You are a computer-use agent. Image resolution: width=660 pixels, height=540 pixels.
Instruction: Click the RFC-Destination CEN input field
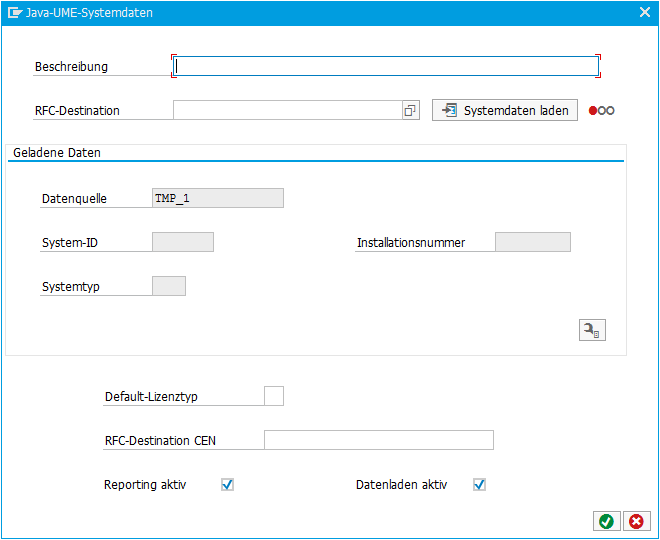(x=379, y=440)
